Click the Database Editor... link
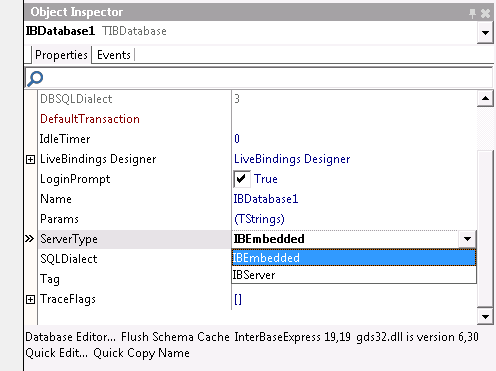496x371 pixels. 71,337
